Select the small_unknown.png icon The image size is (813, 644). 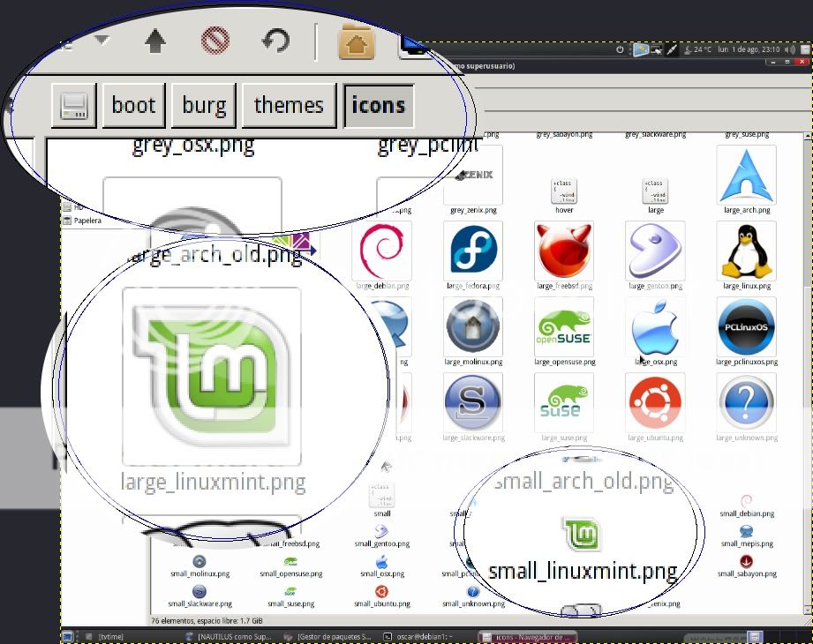(473, 591)
